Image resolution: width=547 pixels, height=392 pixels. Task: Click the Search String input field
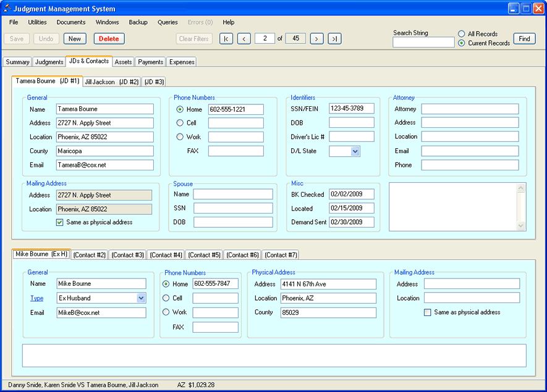423,43
